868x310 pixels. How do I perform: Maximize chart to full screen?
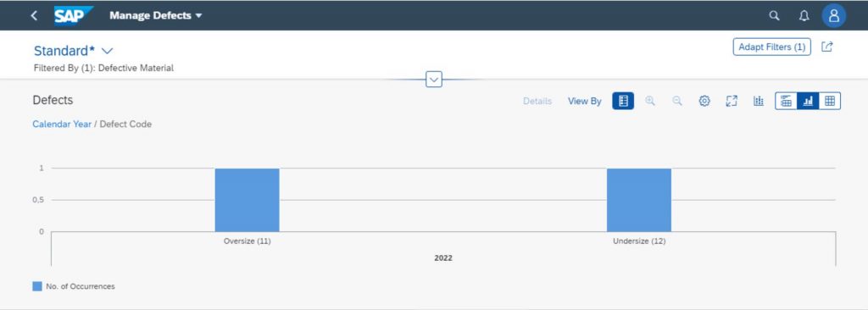pos(732,101)
